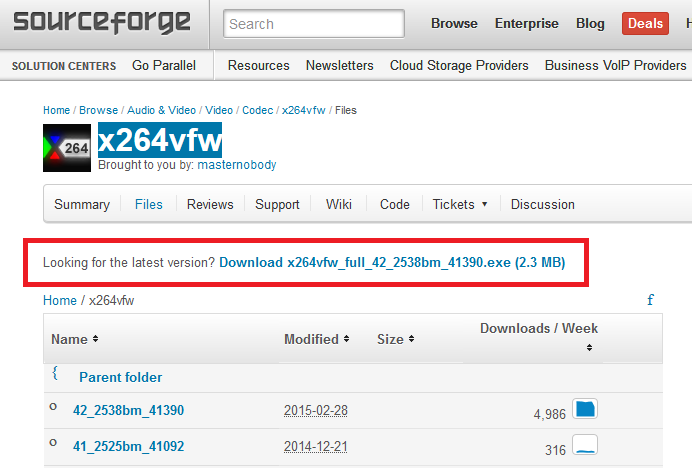This screenshot has width=692, height=468.
Task: Click the x264vfw breadcrumb link
Action: click(x=304, y=110)
